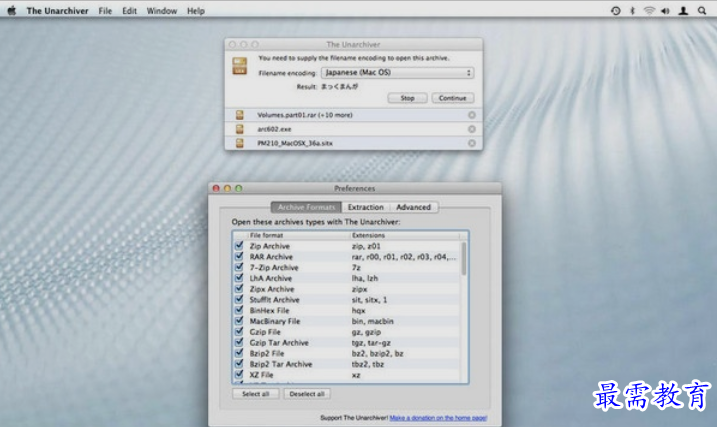717x427 pixels.
Task: Minimize the Preferences window
Action: pos(227,188)
